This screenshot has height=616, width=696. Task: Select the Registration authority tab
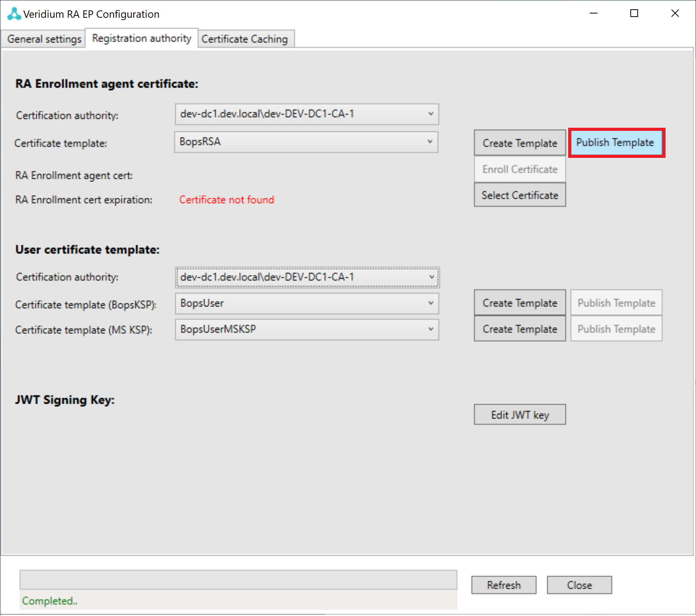click(x=141, y=38)
